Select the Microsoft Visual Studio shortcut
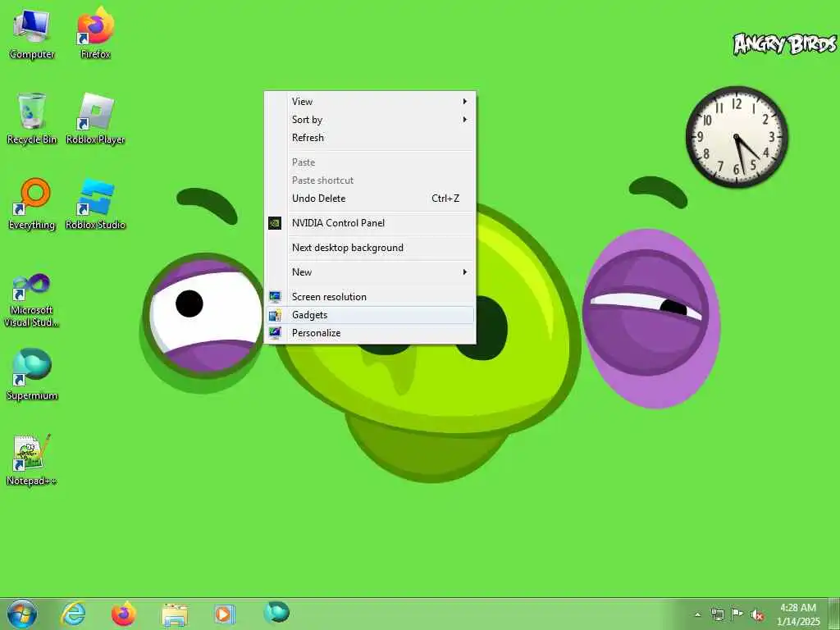Screen dimensions: 840x630 [x=32, y=300]
